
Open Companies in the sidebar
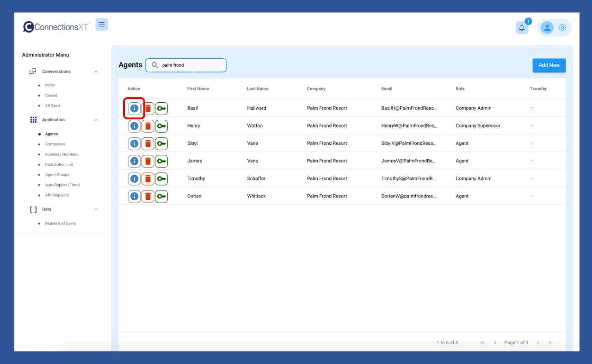tap(55, 144)
